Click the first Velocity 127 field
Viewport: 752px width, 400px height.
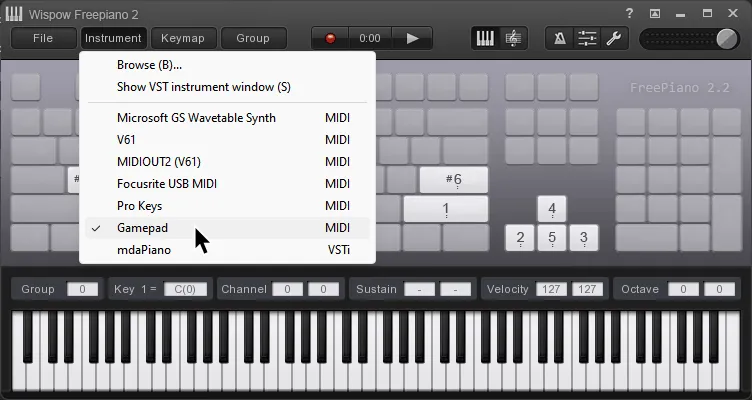click(551, 289)
